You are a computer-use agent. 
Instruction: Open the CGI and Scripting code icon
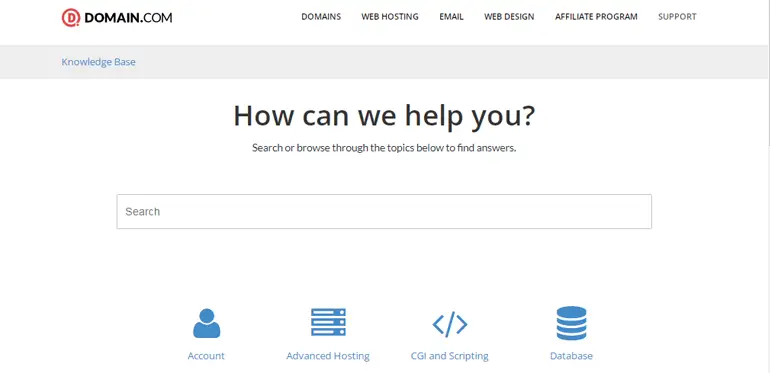[x=450, y=324]
